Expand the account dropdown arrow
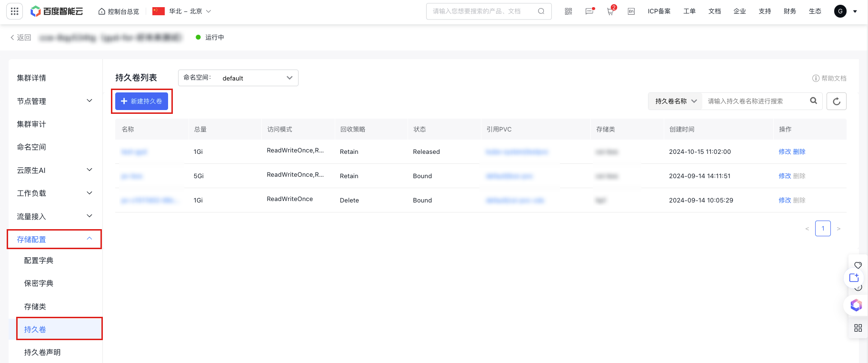Viewport: 868px width, 363px height. click(855, 11)
